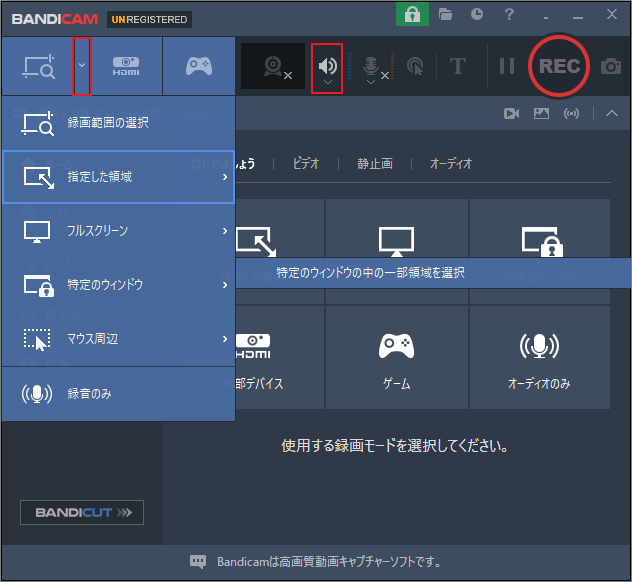This screenshot has width=632, height=582.
Task: Click the HDMI device mode tile
Action: [280, 357]
